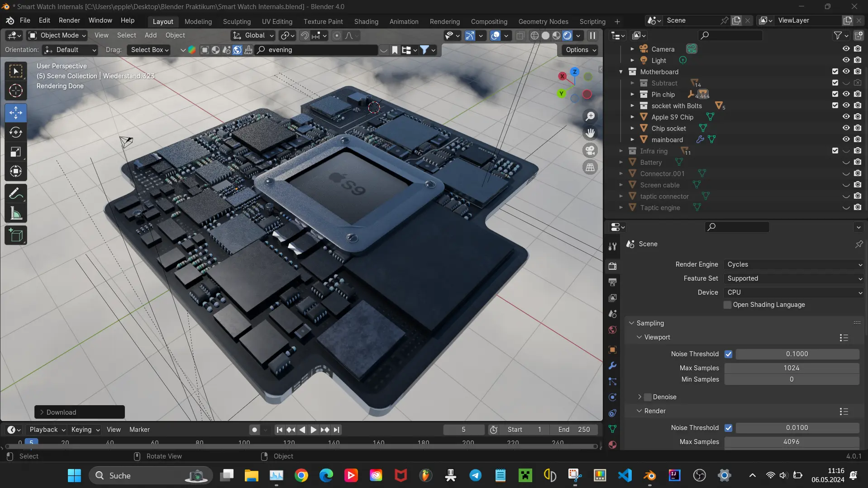
Task: Open the viewport Add menu
Action: pyautogui.click(x=151, y=35)
